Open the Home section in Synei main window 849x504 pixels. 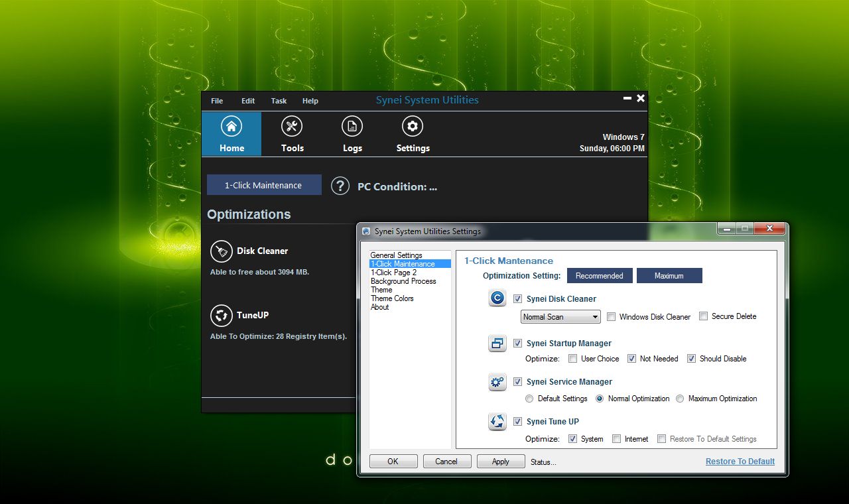coord(231,134)
